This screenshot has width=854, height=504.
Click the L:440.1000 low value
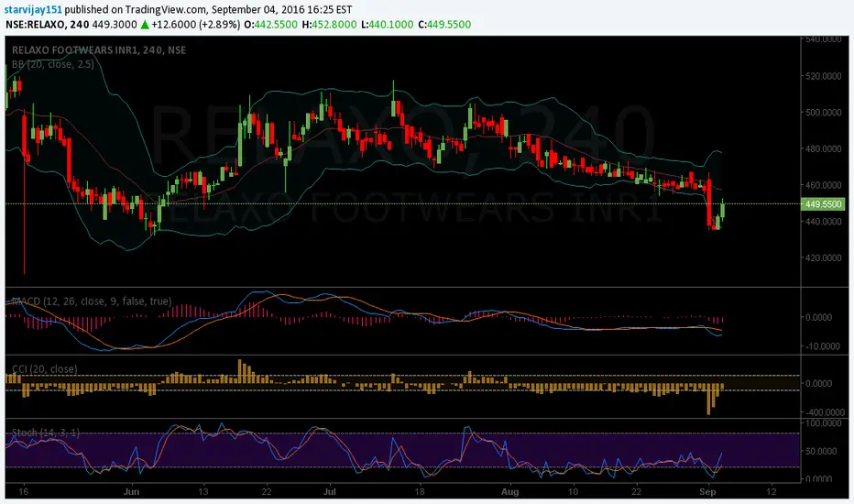388,25
